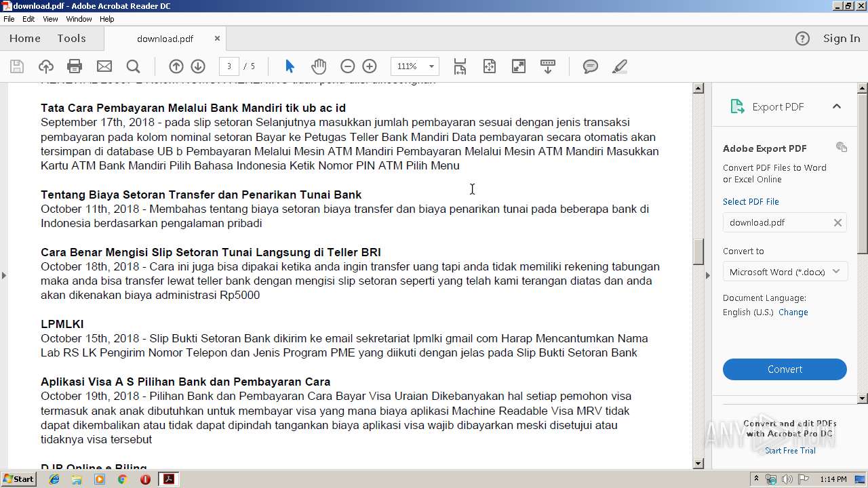Remove download.pdf from selected file
This screenshot has width=868, height=488.
837,222
